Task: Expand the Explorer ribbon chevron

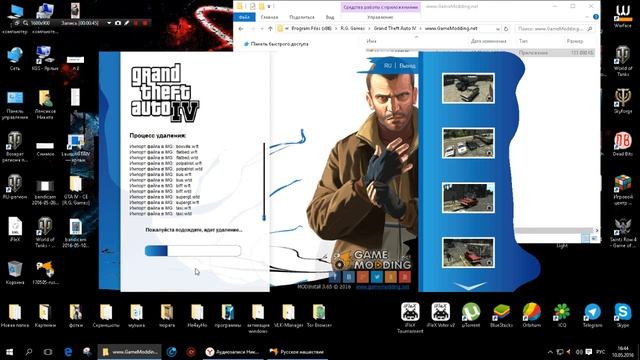Action: (587, 17)
